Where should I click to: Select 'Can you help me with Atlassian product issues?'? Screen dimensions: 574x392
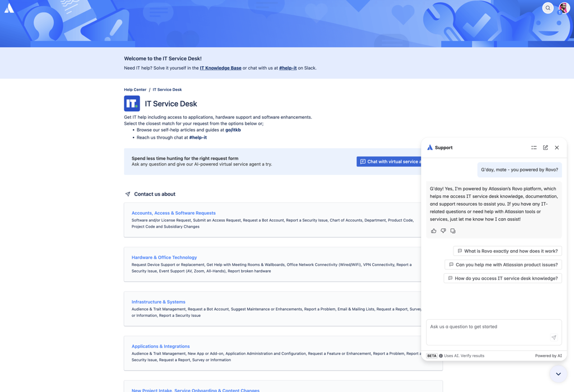[x=503, y=265]
